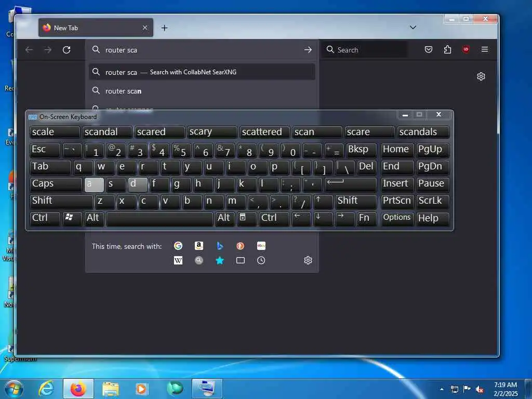532x399 pixels.
Task: Toggle the Caps key on the keyboard
Action: [x=56, y=184]
